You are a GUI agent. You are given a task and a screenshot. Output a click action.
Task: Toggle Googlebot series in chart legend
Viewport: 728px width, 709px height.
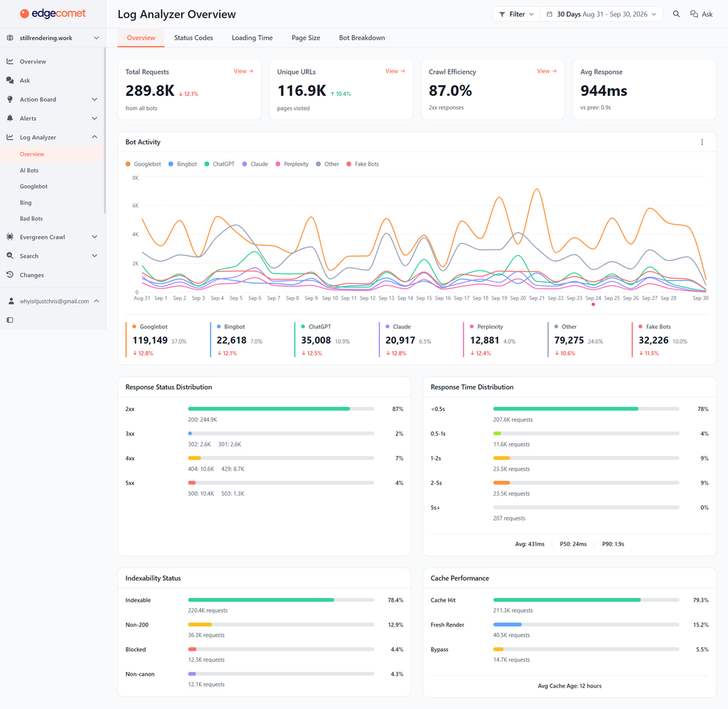(143, 164)
